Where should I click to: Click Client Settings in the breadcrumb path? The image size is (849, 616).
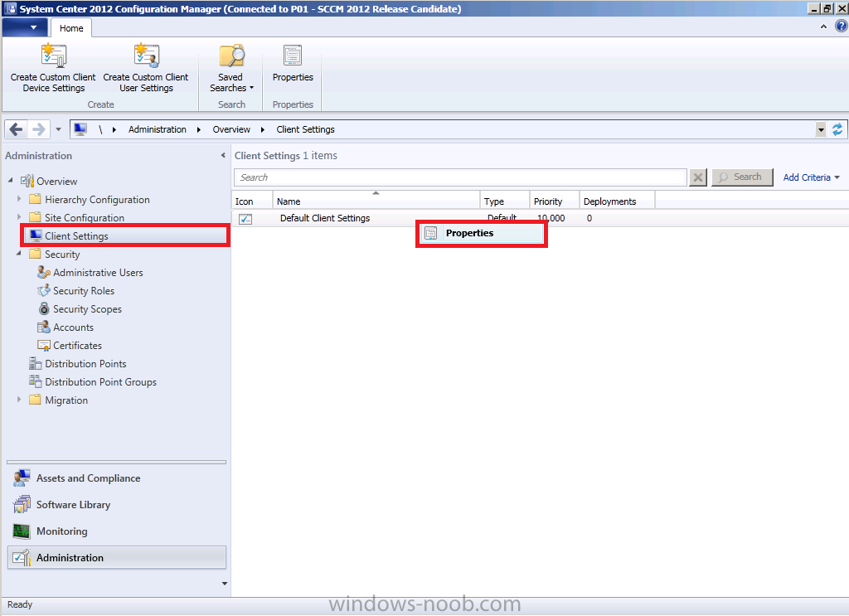coord(305,129)
